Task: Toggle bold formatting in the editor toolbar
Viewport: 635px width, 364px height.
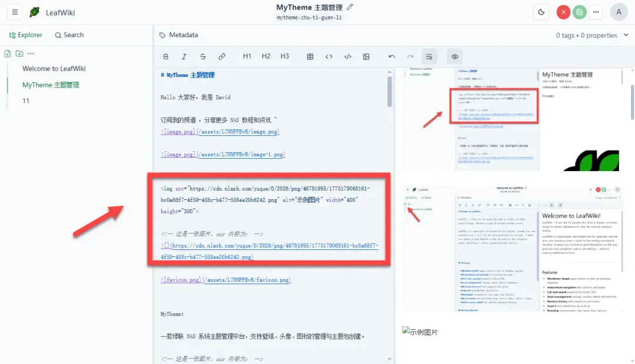Action: [166, 56]
